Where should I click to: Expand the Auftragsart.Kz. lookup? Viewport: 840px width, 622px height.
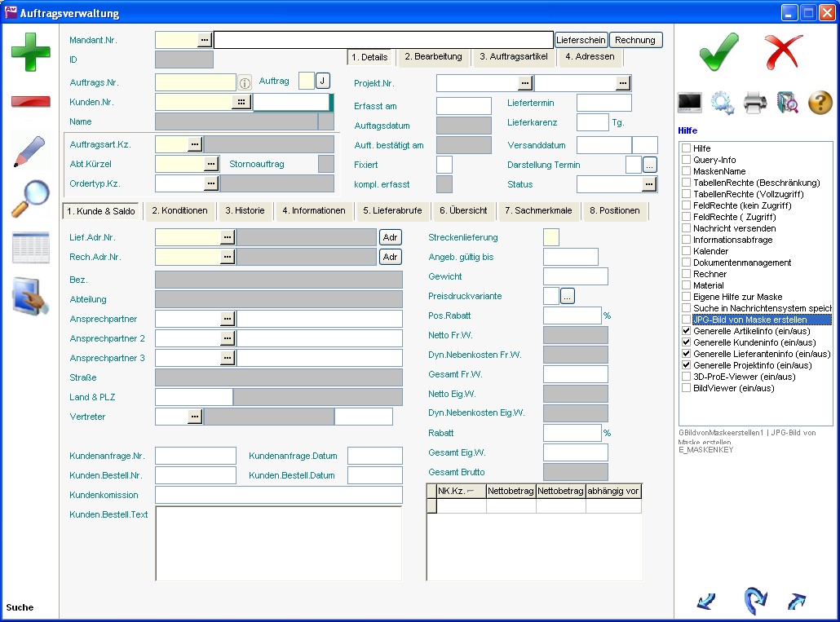(195, 144)
